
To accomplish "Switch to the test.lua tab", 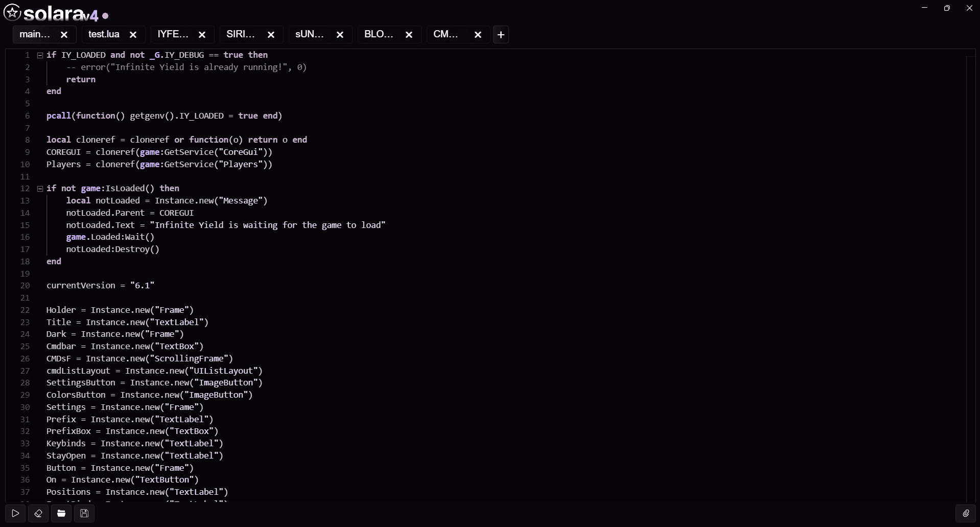I will click(x=104, y=34).
